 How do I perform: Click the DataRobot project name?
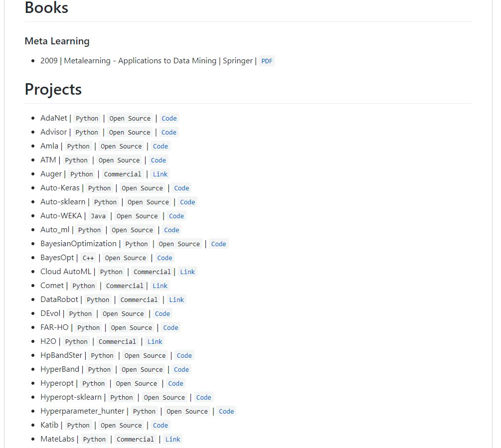pyautogui.click(x=59, y=299)
